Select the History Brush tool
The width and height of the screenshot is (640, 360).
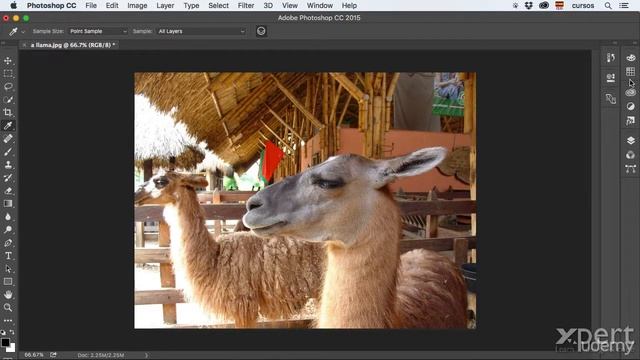tap(8, 178)
